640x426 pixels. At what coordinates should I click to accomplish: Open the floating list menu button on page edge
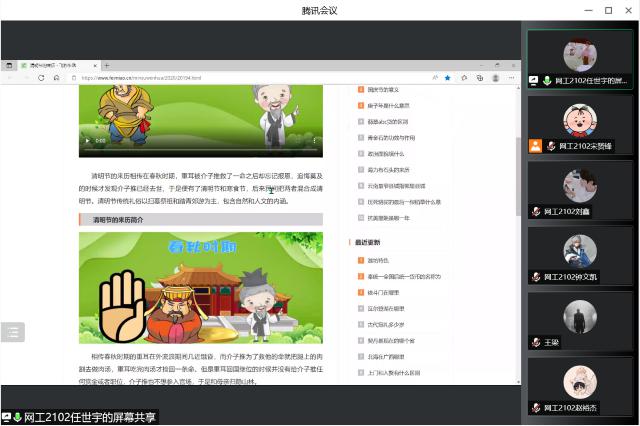(x=13, y=332)
